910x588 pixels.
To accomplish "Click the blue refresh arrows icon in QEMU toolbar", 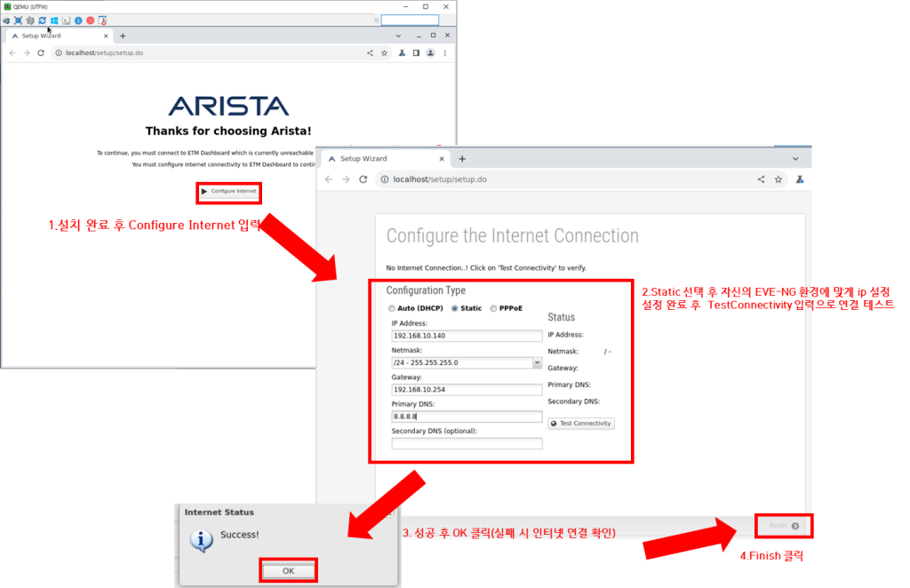I will click(x=43, y=20).
